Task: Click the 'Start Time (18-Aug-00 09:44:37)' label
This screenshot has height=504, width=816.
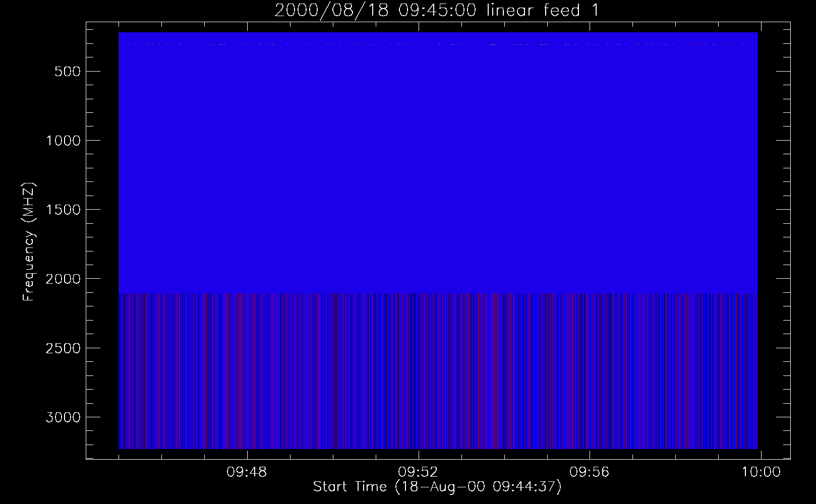Action: 437,487
